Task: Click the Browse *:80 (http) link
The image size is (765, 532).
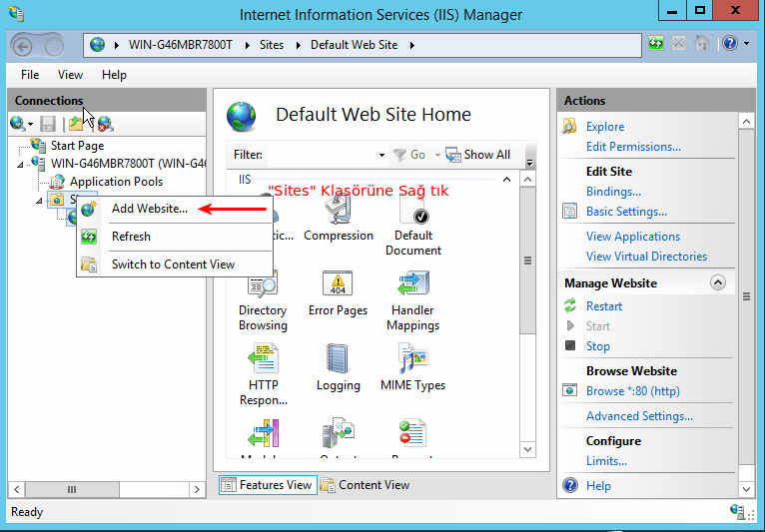Action: click(x=633, y=391)
